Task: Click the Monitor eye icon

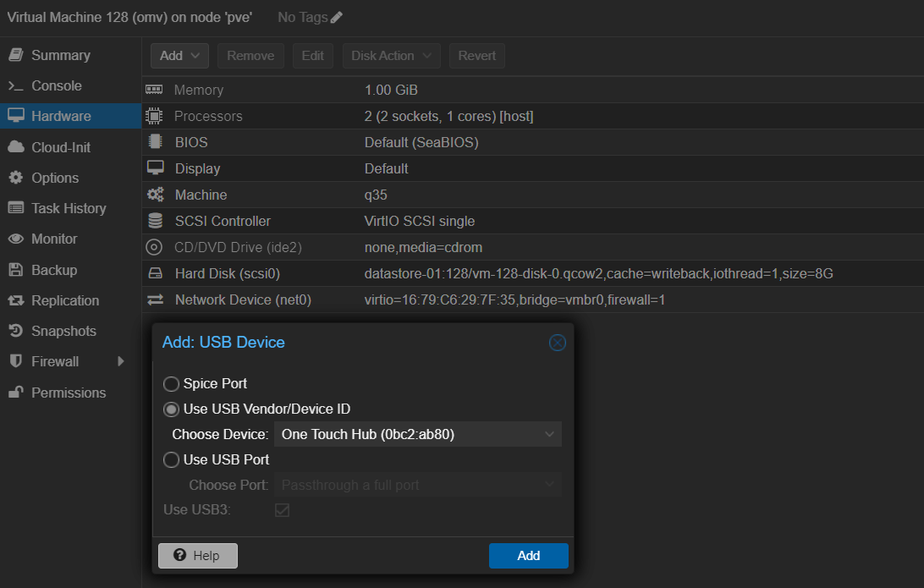Action: pos(15,239)
